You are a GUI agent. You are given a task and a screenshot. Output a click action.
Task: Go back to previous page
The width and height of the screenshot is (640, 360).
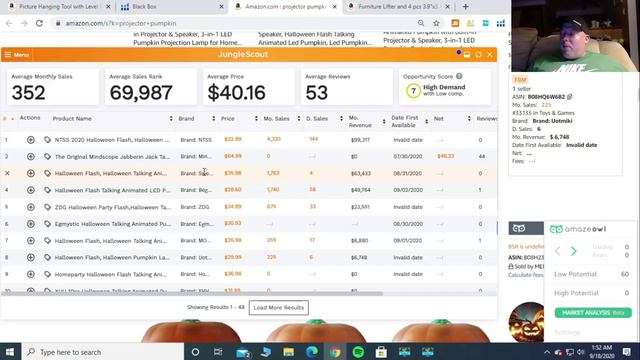(x=9, y=23)
